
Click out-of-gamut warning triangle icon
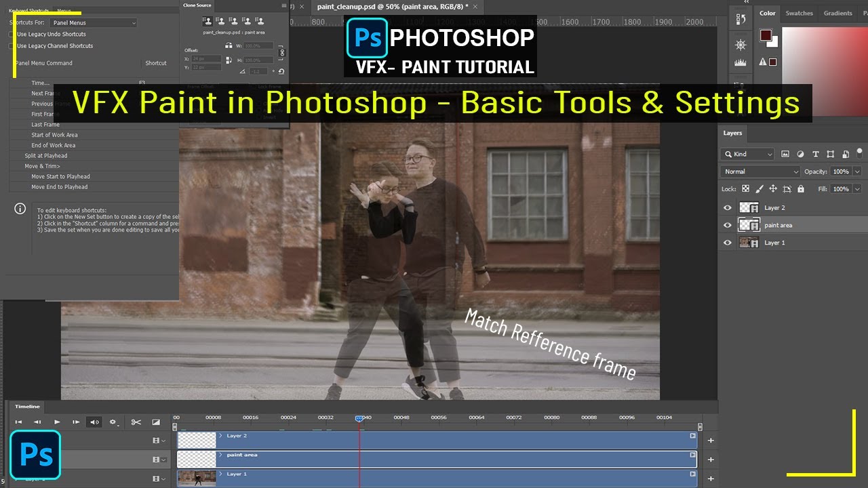coord(763,62)
